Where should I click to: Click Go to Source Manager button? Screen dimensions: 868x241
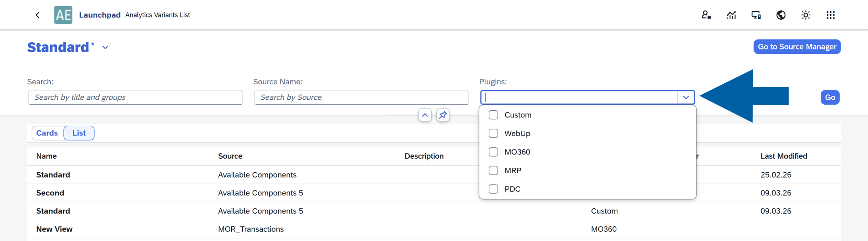[x=797, y=47]
